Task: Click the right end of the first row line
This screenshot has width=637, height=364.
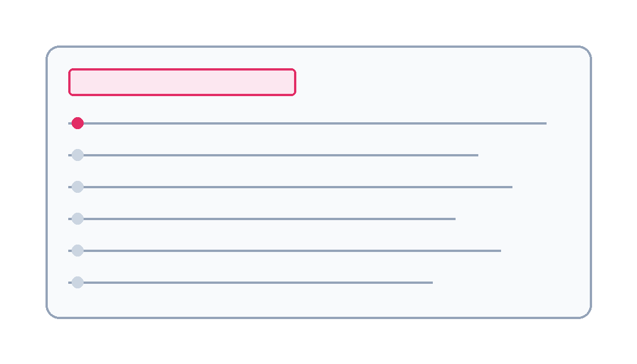Action: coord(544,123)
